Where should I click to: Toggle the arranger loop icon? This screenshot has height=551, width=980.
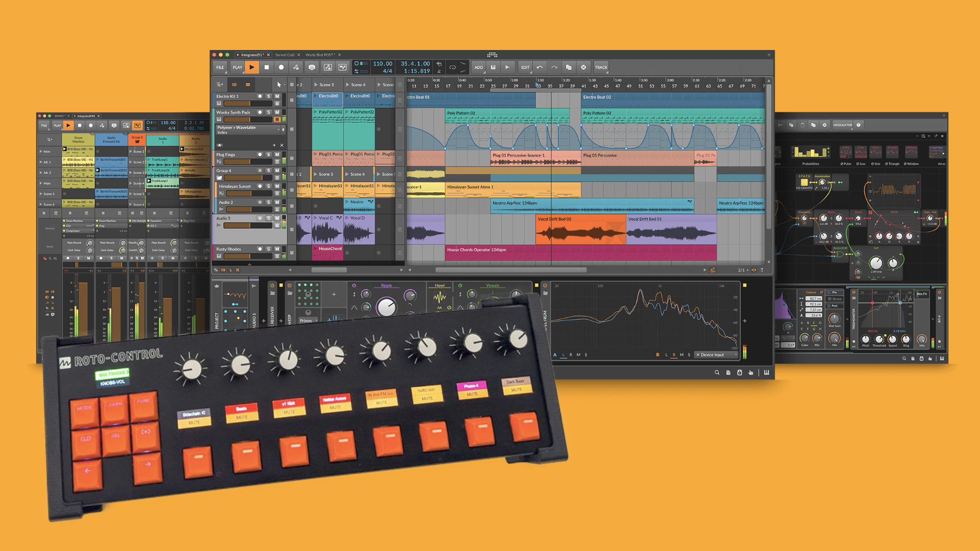click(452, 67)
